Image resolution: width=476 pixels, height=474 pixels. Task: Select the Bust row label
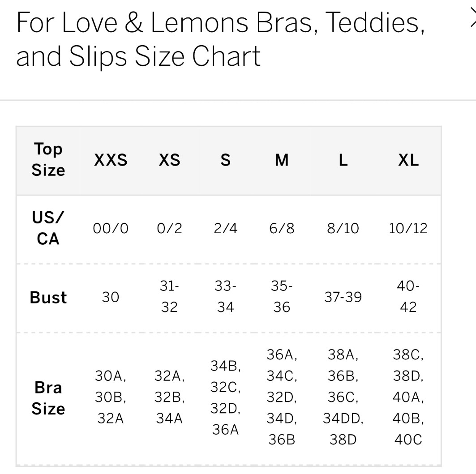point(48,298)
